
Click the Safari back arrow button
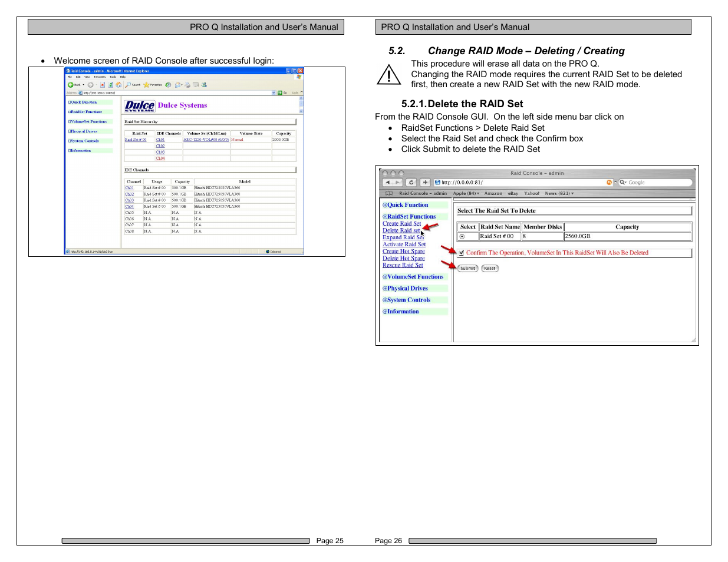[388, 183]
